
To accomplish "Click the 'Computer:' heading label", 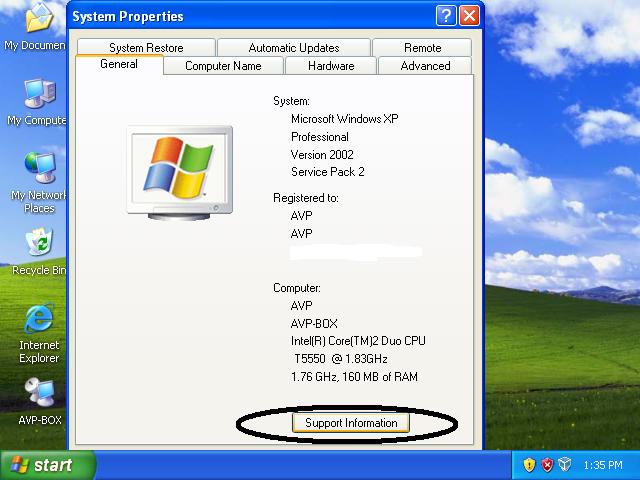I will point(297,288).
